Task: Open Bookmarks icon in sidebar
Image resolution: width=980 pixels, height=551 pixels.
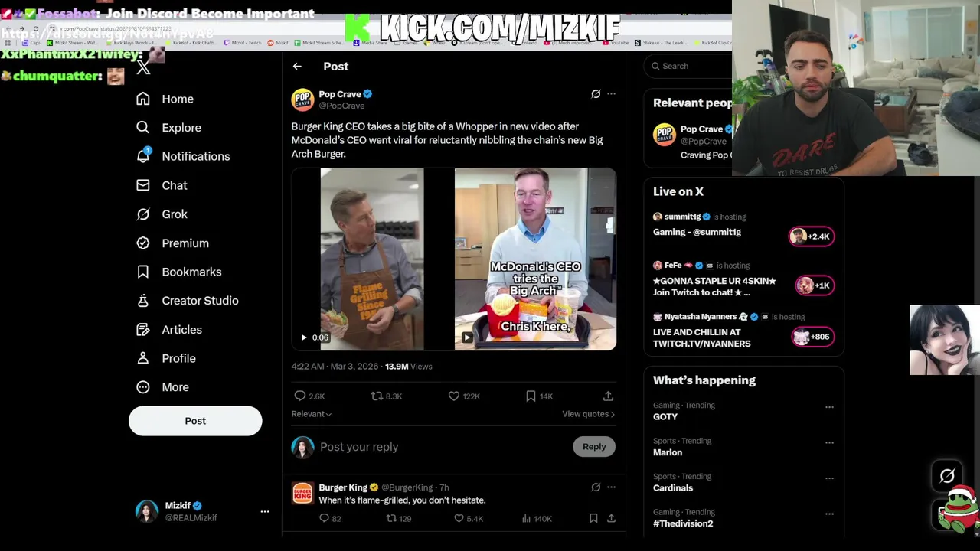Action: coord(143,272)
